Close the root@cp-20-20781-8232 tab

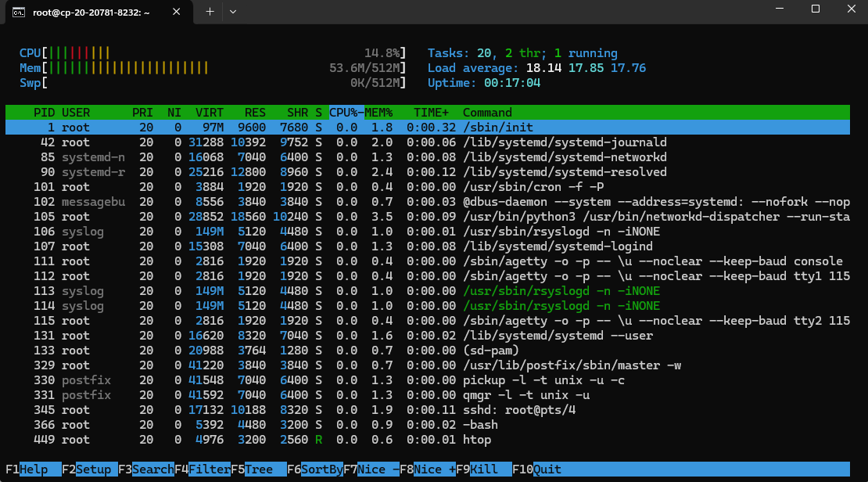click(x=178, y=12)
